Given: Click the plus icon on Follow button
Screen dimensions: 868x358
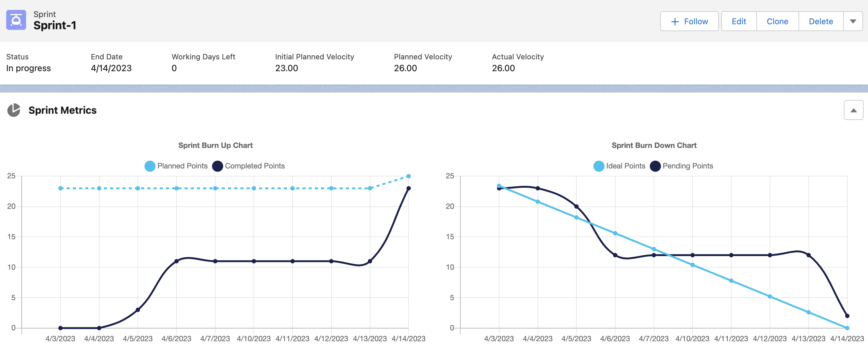Looking at the screenshot, I should coord(675,21).
